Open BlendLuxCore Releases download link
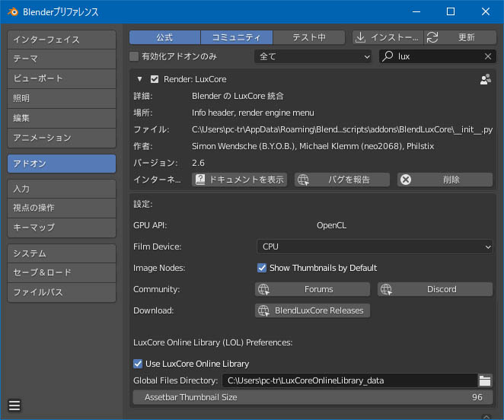 click(312, 310)
